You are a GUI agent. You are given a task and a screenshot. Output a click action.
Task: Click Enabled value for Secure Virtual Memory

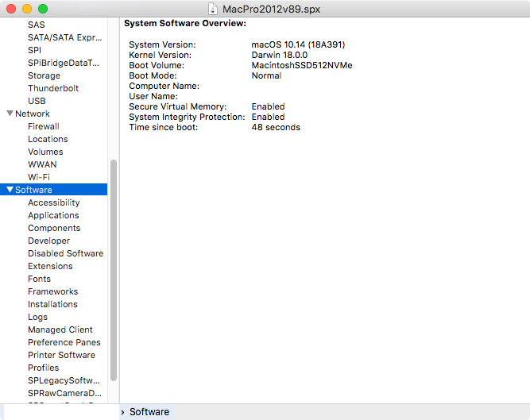coord(268,106)
